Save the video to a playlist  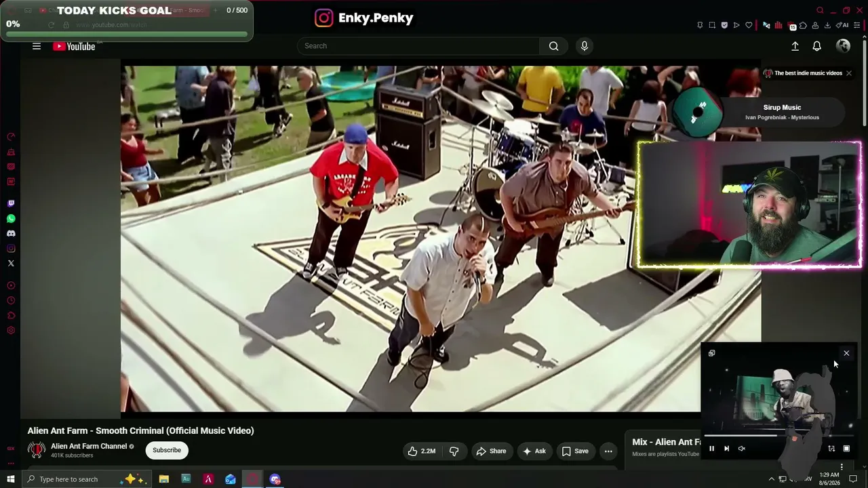tap(575, 451)
